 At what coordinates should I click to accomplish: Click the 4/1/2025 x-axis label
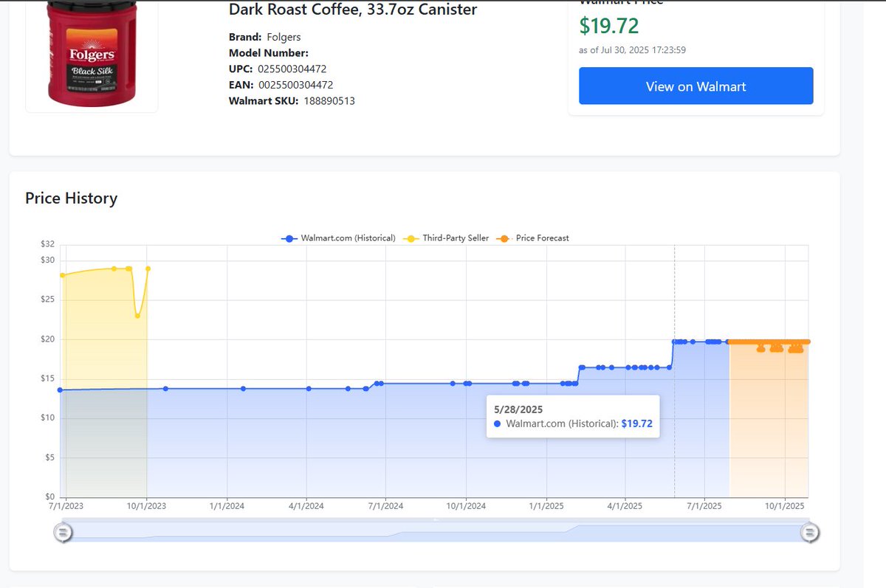(x=625, y=506)
